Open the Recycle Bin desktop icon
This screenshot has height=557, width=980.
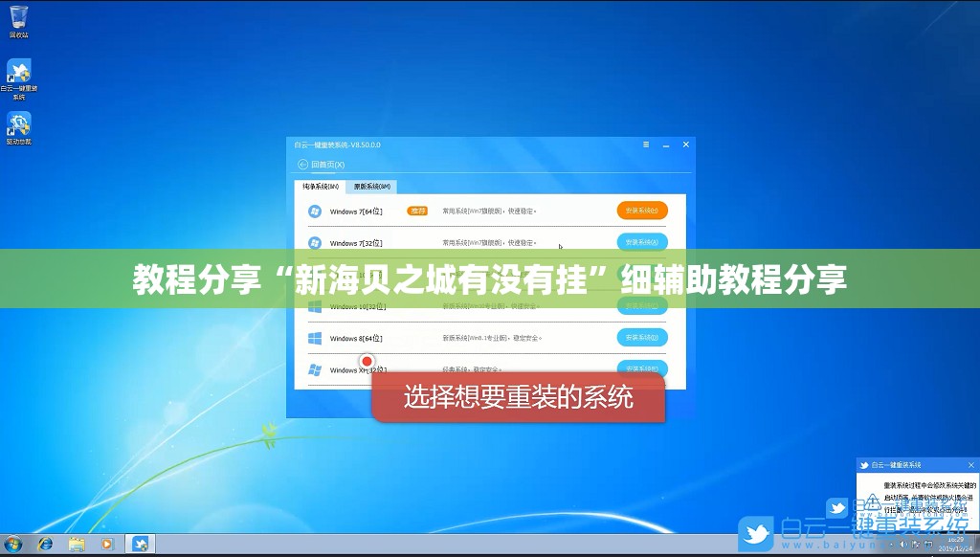19,21
